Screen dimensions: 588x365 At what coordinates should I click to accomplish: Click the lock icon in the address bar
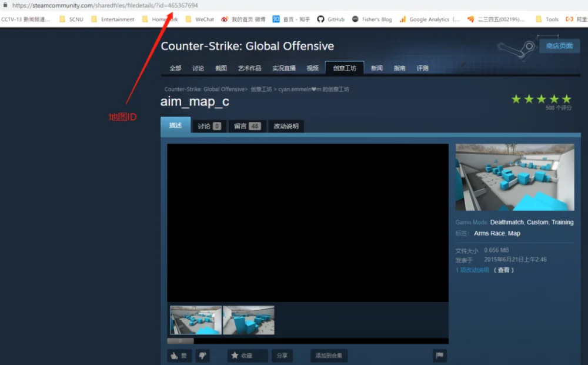pos(5,5)
